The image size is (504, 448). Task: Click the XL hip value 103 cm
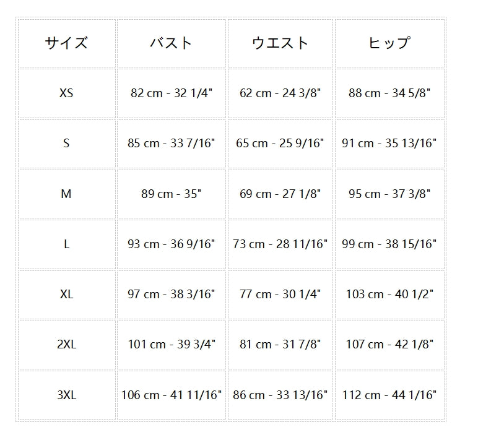coord(389,295)
